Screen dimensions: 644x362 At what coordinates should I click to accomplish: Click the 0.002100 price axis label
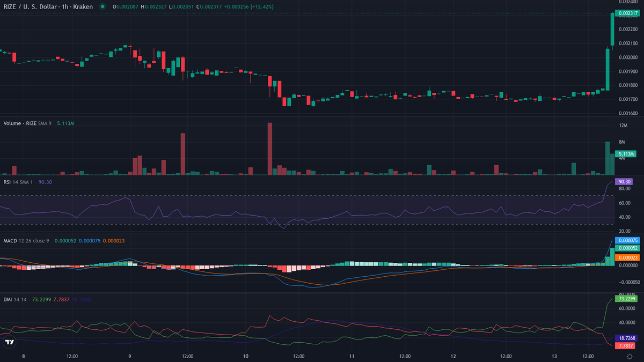point(628,43)
